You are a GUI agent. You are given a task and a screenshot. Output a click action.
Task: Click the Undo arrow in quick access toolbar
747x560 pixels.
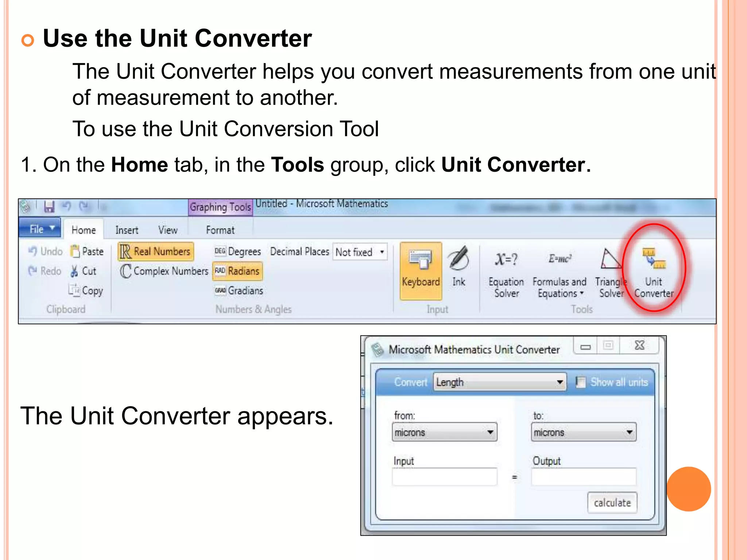[x=66, y=206]
